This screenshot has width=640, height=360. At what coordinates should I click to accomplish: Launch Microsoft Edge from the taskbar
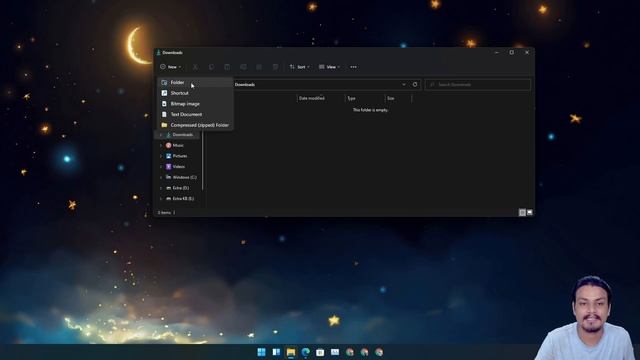tap(306, 352)
